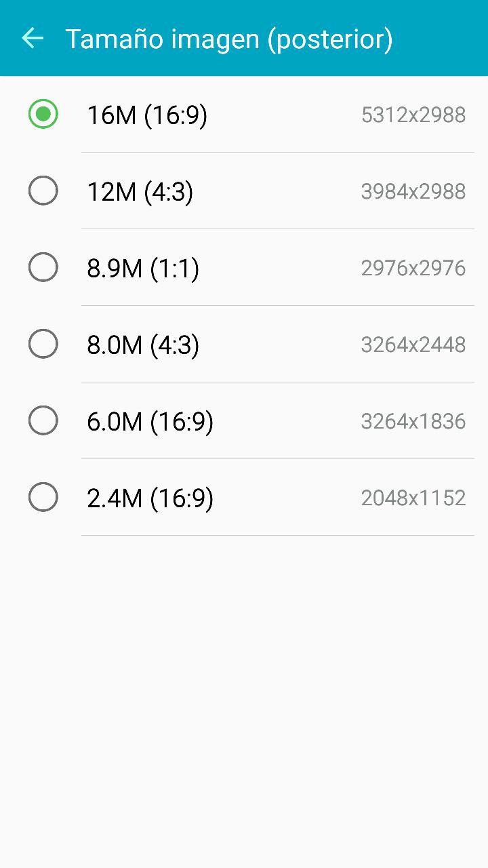Select the 16M (16:9) radio button
This screenshot has width=488, height=868.
click(x=43, y=114)
